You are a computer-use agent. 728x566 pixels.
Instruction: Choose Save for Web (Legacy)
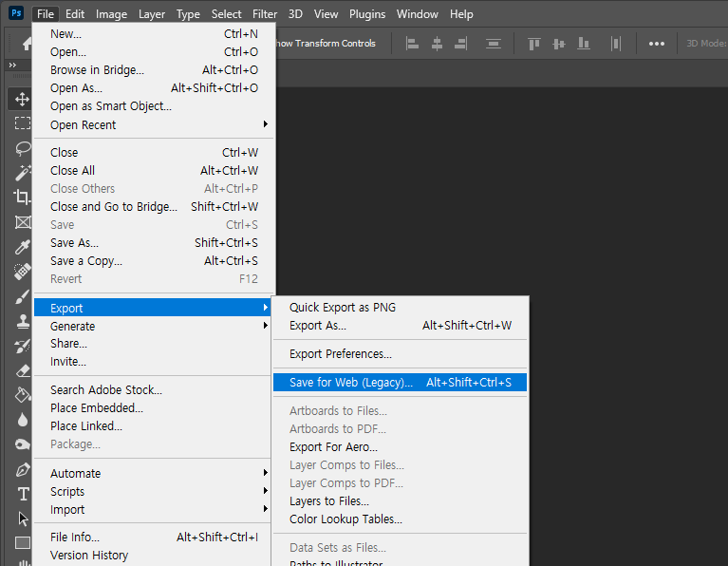click(x=401, y=383)
